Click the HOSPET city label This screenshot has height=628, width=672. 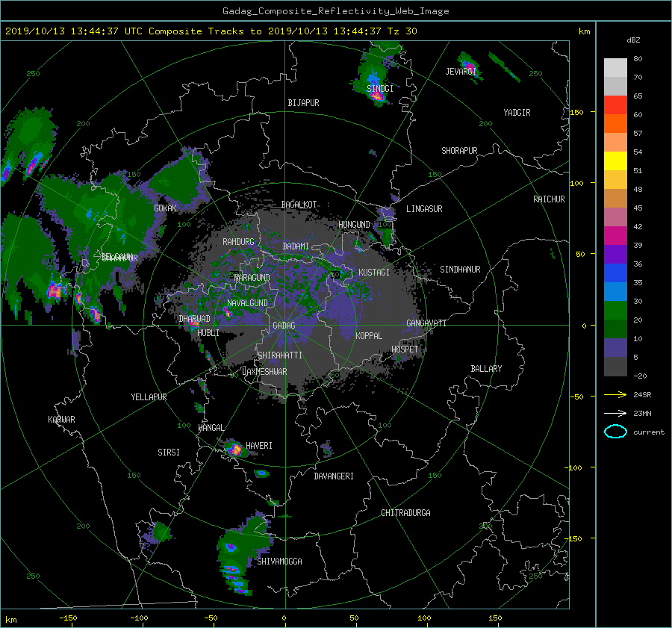tap(405, 349)
